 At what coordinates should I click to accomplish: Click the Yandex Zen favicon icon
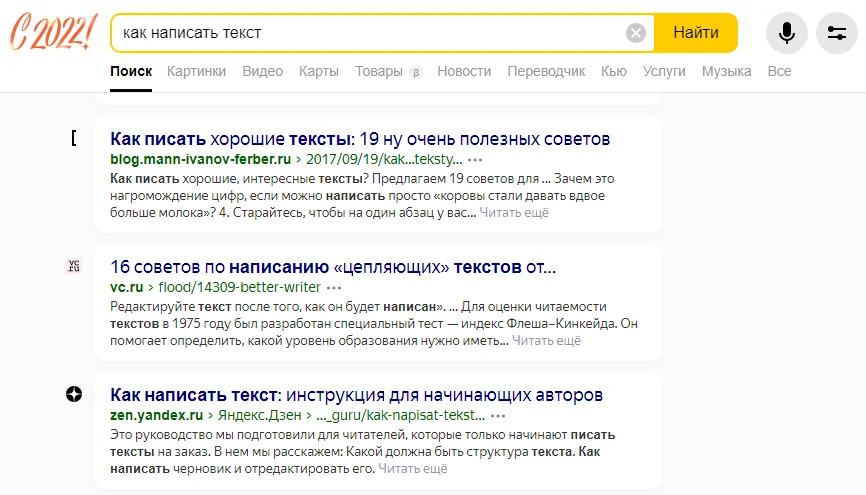pyautogui.click(x=73, y=394)
